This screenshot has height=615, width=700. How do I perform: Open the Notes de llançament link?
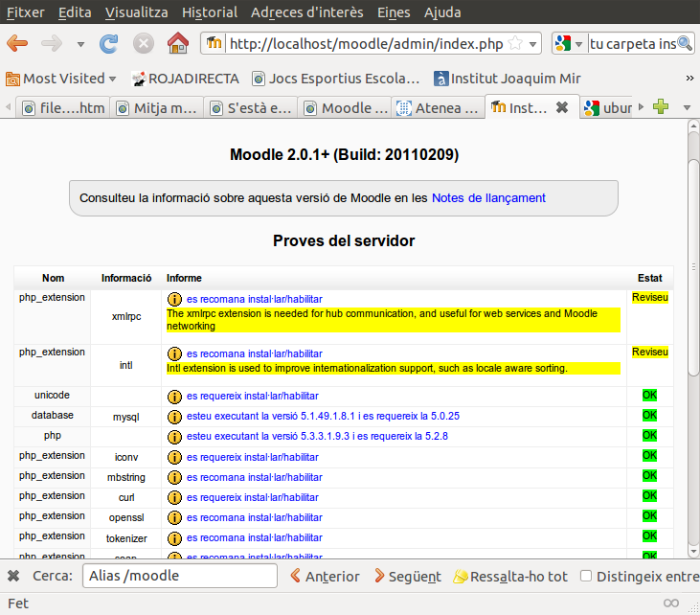(488, 198)
